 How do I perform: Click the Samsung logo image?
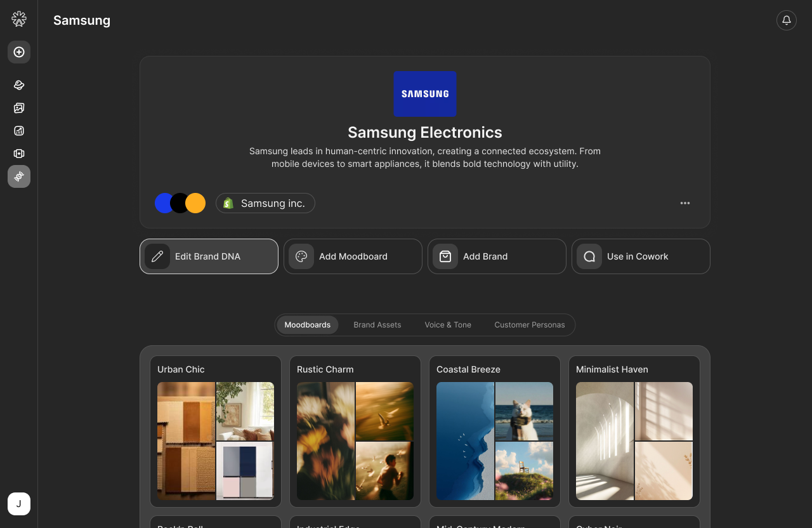[425, 94]
